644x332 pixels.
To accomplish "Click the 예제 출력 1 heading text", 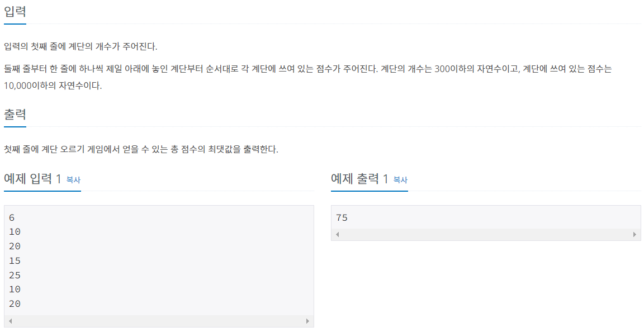I will pos(359,179).
